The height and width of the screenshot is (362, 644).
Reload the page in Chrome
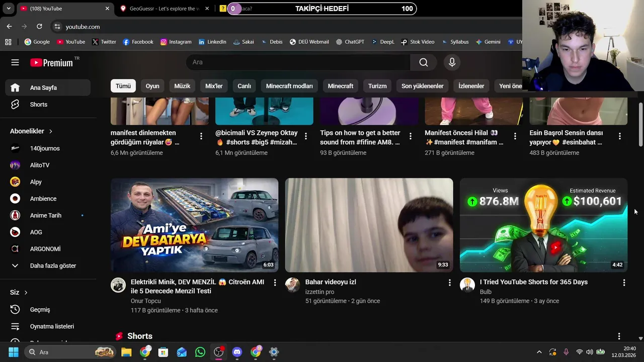pos(39,27)
